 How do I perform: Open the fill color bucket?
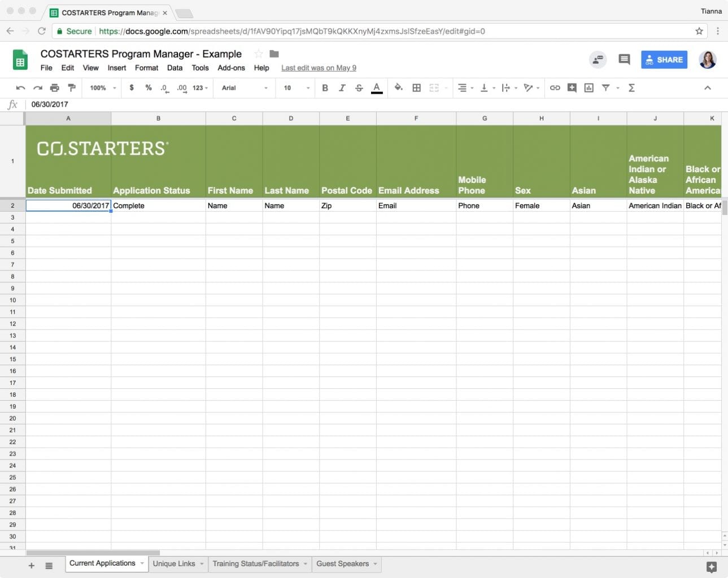point(399,88)
